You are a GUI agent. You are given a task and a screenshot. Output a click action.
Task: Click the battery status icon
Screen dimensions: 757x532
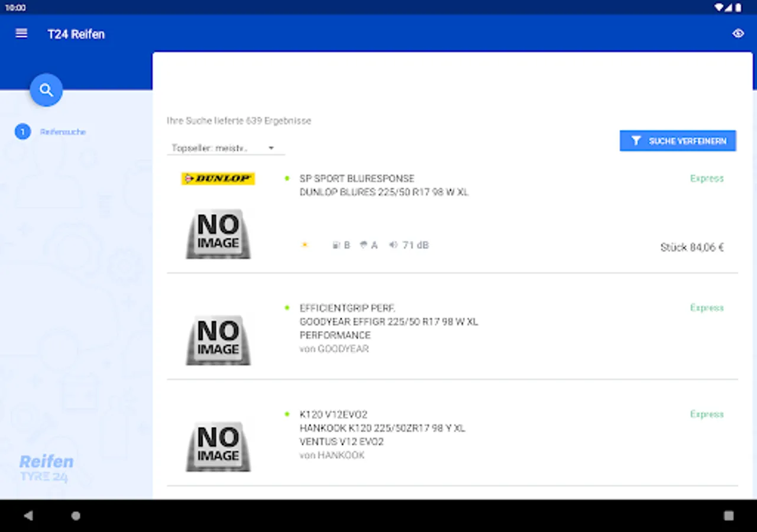[739, 8]
